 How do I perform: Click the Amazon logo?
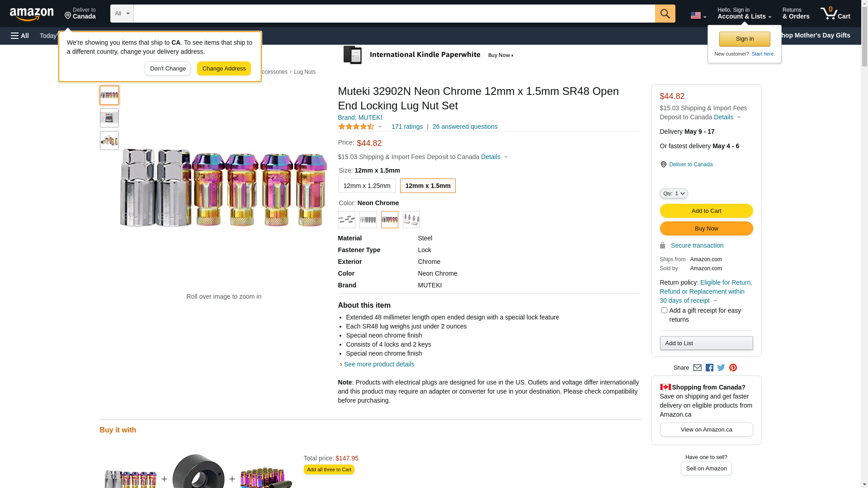click(x=32, y=14)
